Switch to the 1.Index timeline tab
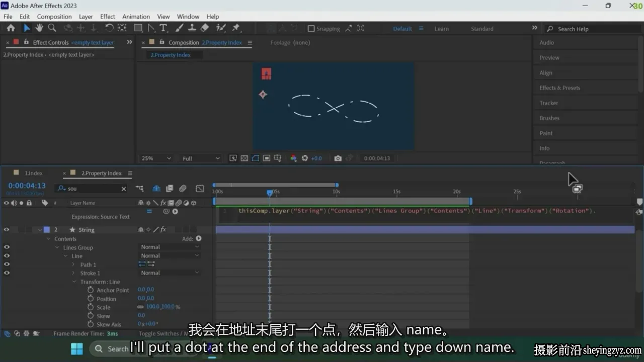 pyautogui.click(x=34, y=173)
